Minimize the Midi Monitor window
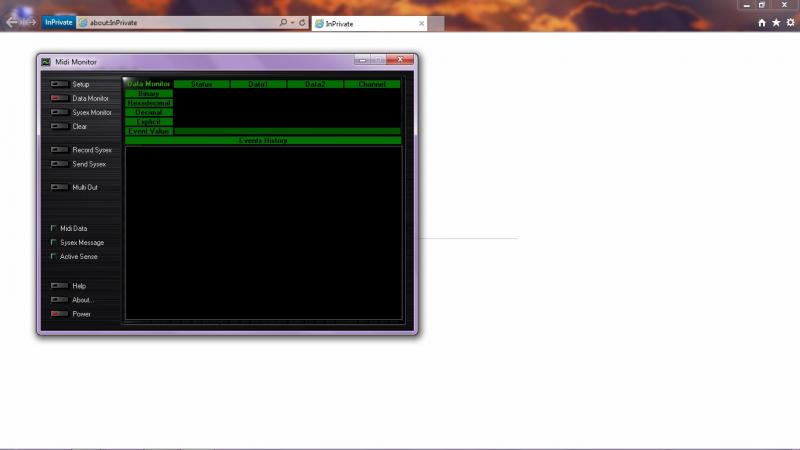This screenshot has width=800, height=450. tap(362, 60)
